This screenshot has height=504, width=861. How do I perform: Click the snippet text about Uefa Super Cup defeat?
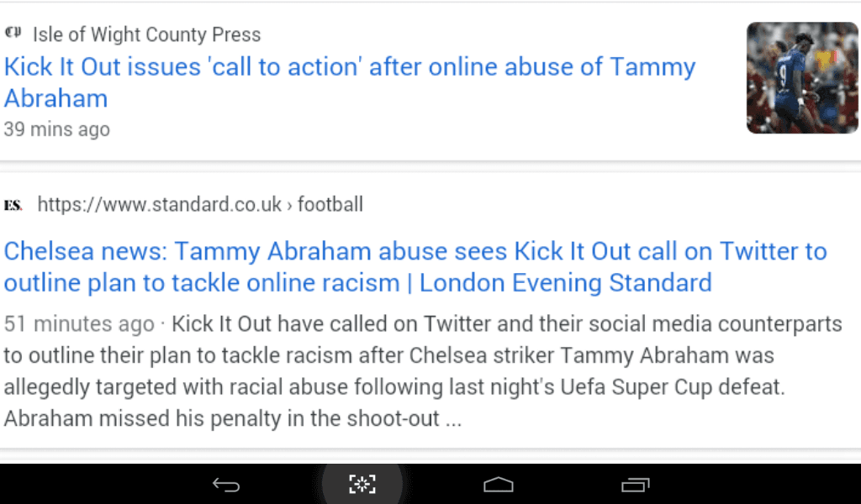click(x=394, y=387)
